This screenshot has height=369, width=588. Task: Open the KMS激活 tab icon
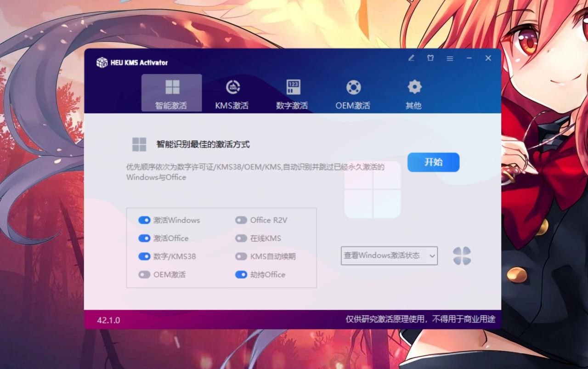232,86
